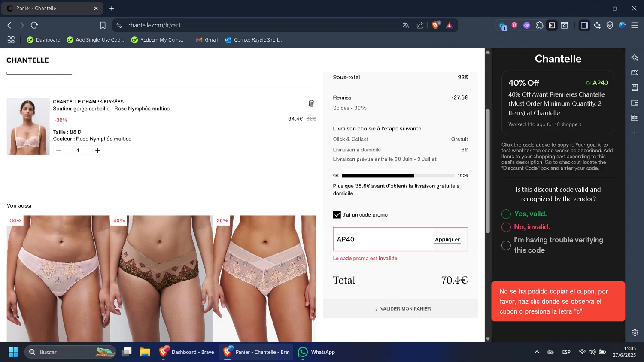Open sidebar reading list icon
Image resolution: width=644 pixels, height=362 pixels.
635,118
